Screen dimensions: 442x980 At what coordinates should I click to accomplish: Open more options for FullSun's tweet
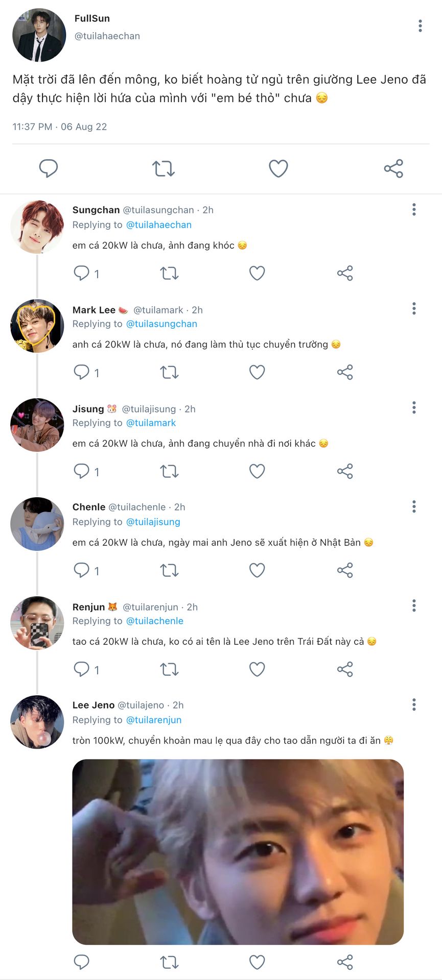coord(420,26)
